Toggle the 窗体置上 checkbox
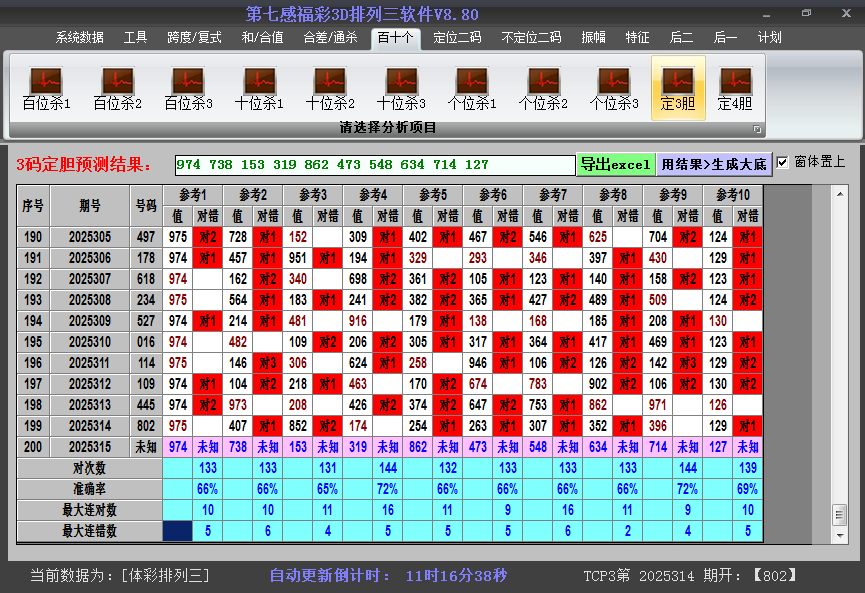This screenshot has width=865, height=593. [783, 162]
